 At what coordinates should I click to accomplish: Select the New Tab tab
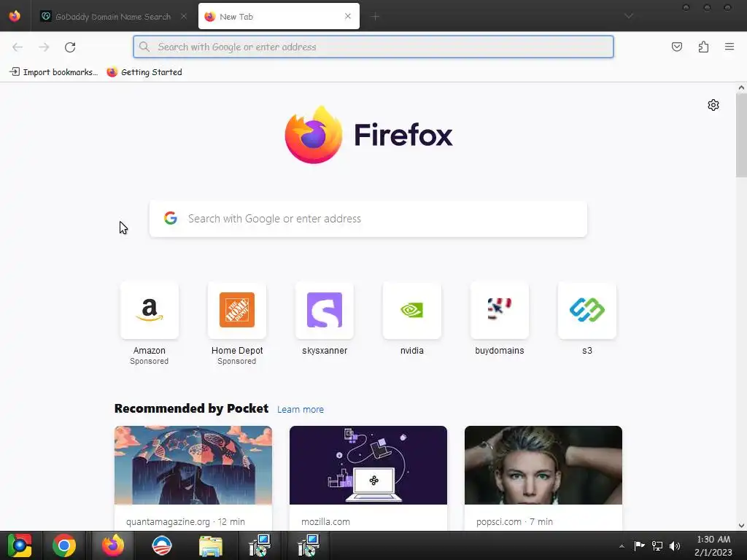pyautogui.click(x=279, y=17)
